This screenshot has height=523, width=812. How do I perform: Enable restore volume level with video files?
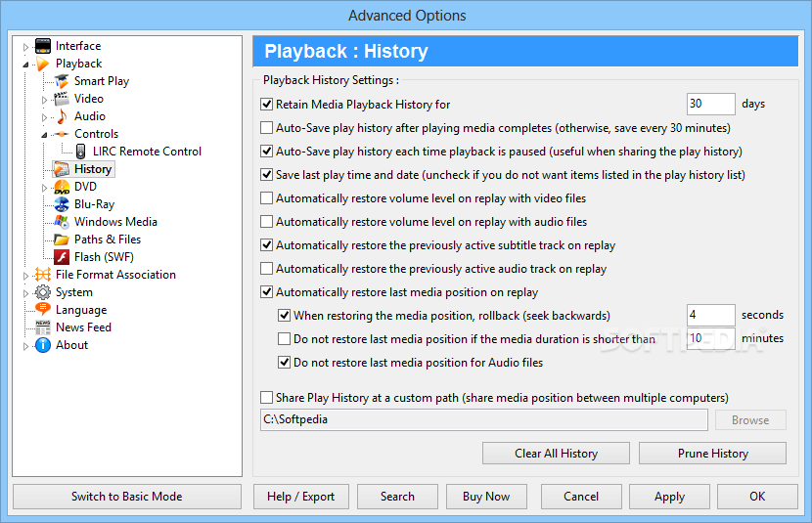pos(266,198)
